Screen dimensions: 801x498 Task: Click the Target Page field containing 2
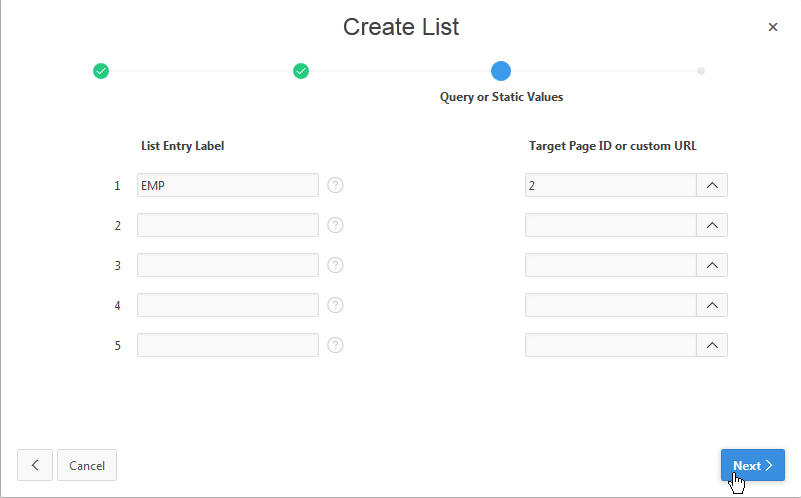point(610,185)
